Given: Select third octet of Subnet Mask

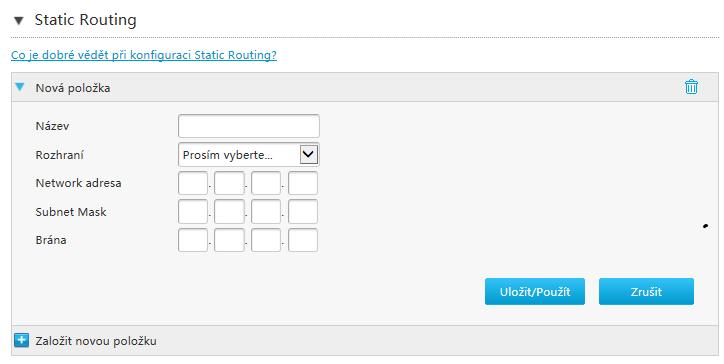Looking at the screenshot, I should point(265,212).
